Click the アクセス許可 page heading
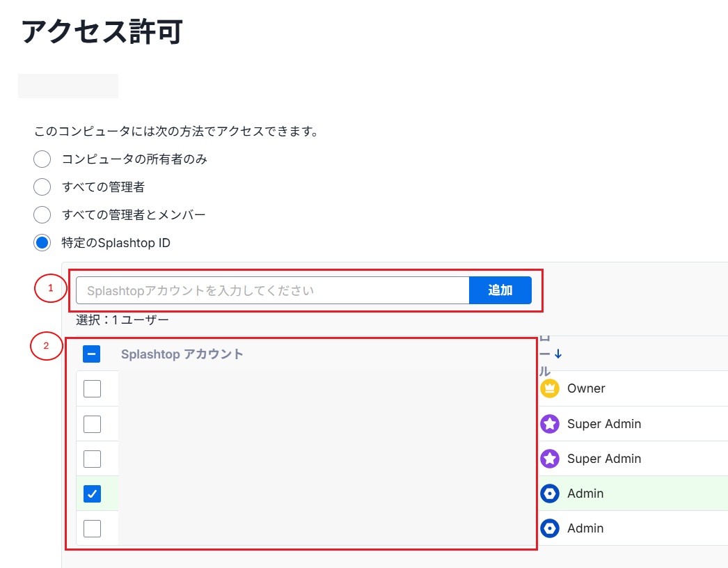This screenshot has height=568, width=728. click(x=102, y=31)
